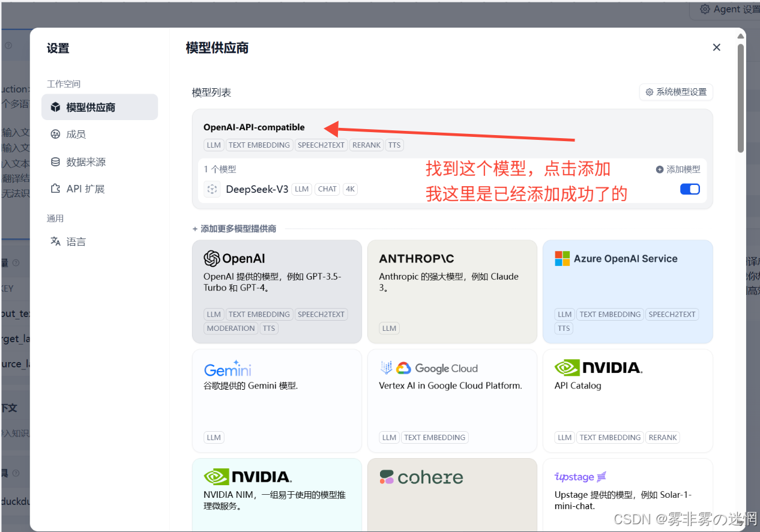The width and height of the screenshot is (760, 532).
Task: Click the Google Cloud logo icon
Action: 403,368
